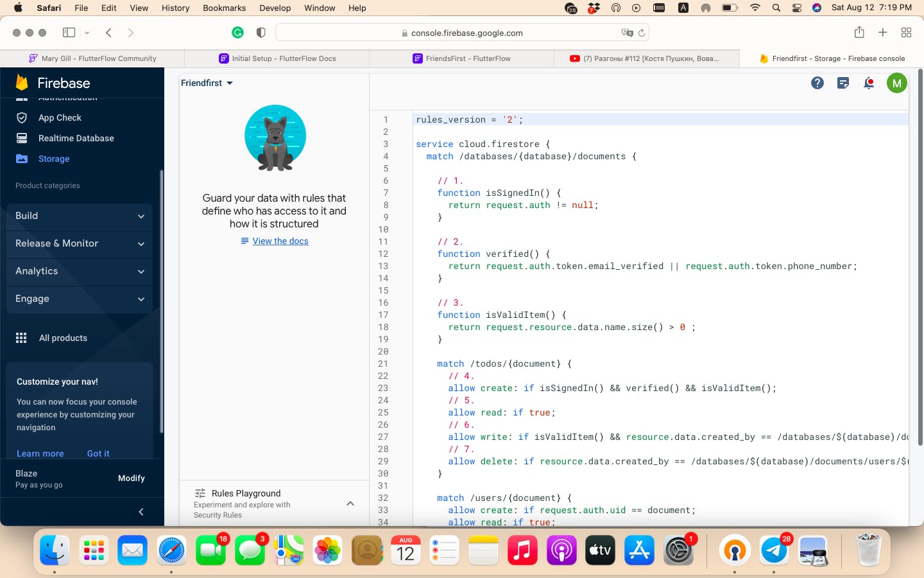Expand the Analytics category
The image size is (924, 578).
click(80, 271)
